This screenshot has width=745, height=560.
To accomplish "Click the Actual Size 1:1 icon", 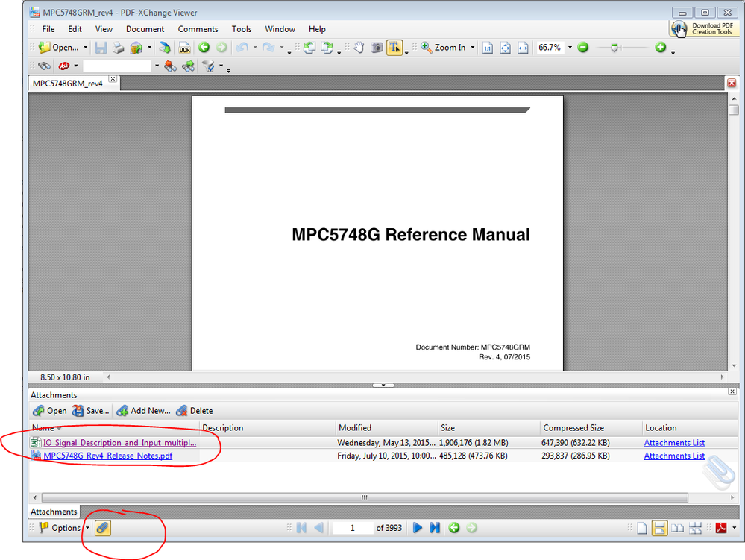I will pos(488,48).
